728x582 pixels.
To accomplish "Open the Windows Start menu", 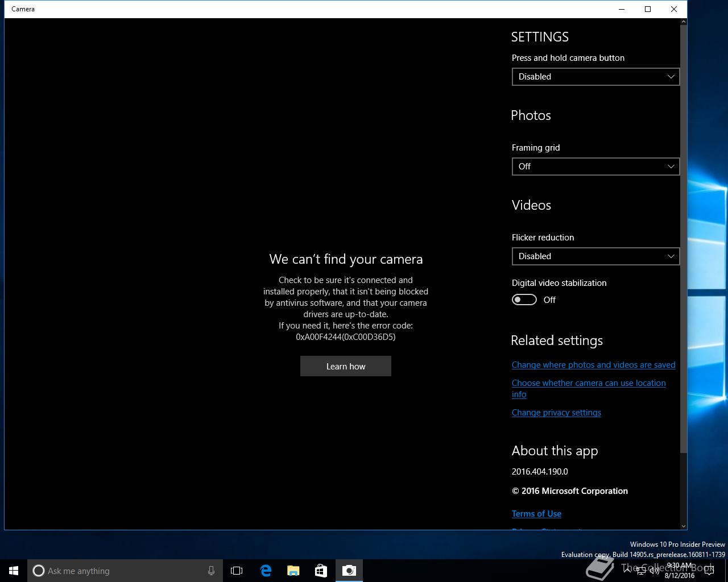I will coord(14,571).
